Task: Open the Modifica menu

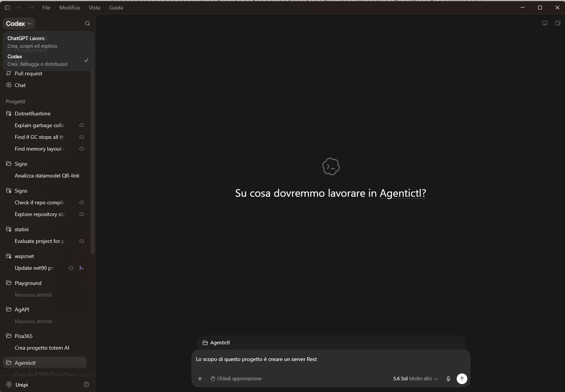Action: (70, 8)
